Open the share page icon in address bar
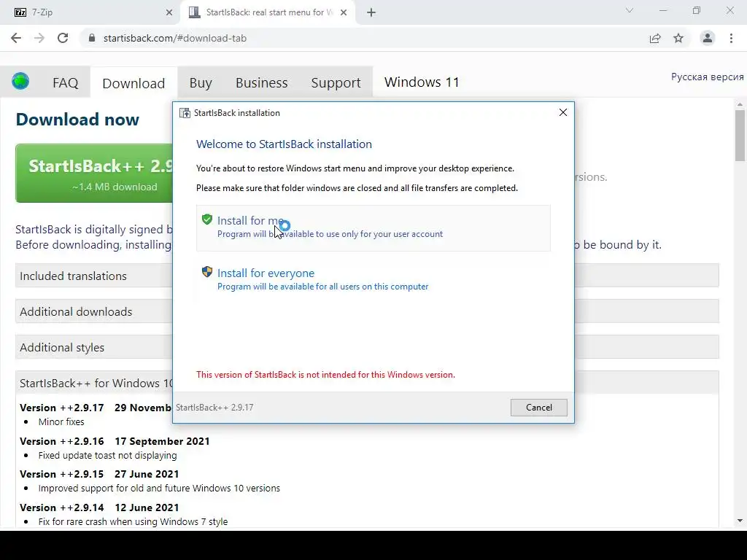 click(655, 38)
